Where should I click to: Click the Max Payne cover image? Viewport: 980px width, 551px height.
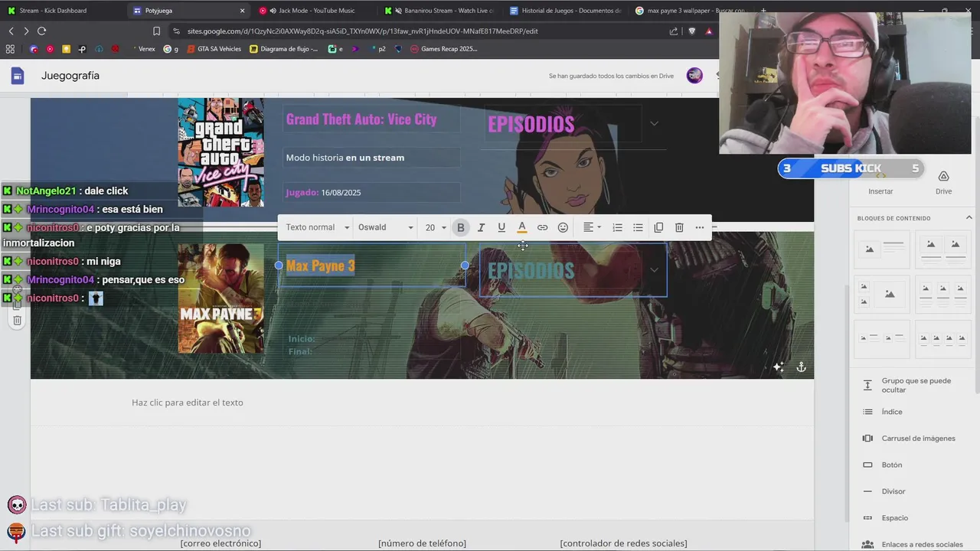220,298
